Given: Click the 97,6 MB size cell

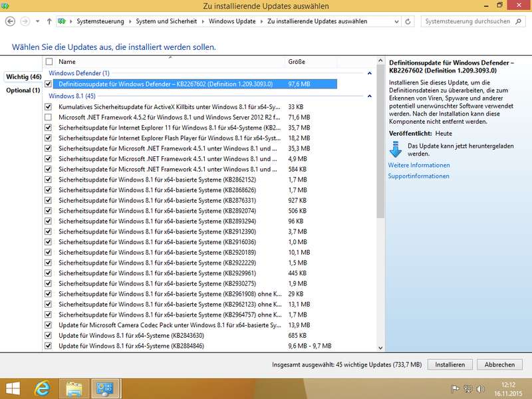Looking at the screenshot, I should coord(299,84).
